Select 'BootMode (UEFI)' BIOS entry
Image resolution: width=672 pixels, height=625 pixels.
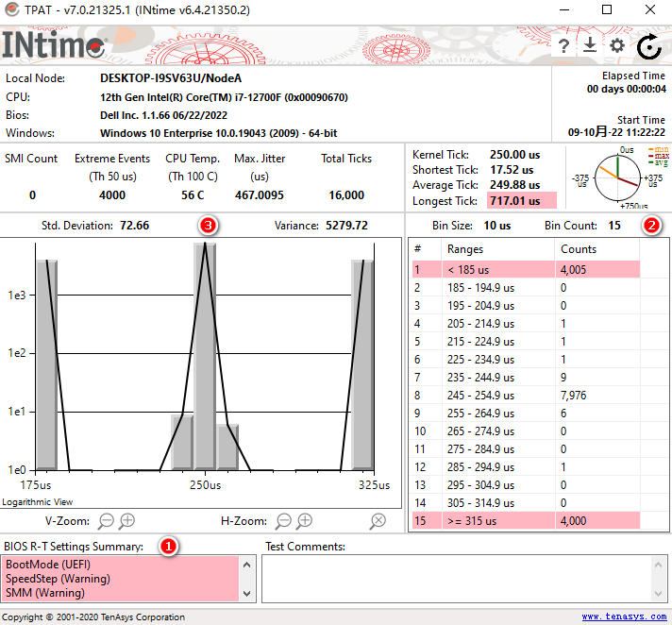(120, 565)
